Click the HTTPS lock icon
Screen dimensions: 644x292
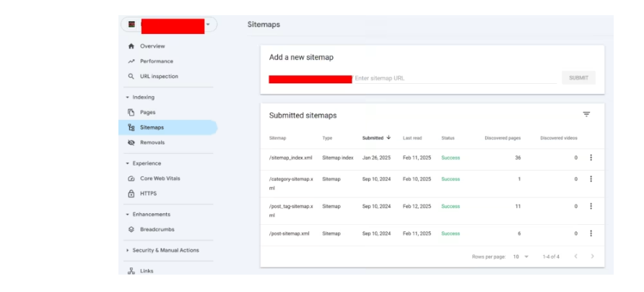pyautogui.click(x=131, y=193)
